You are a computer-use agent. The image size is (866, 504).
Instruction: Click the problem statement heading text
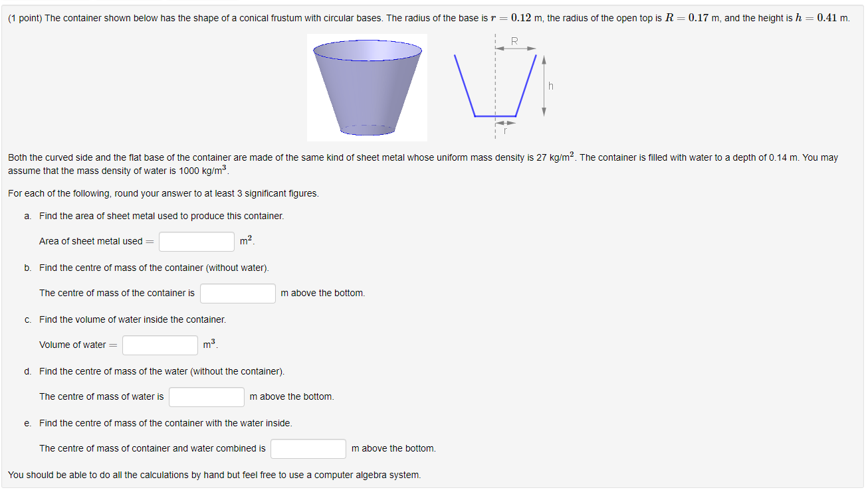(x=266, y=18)
